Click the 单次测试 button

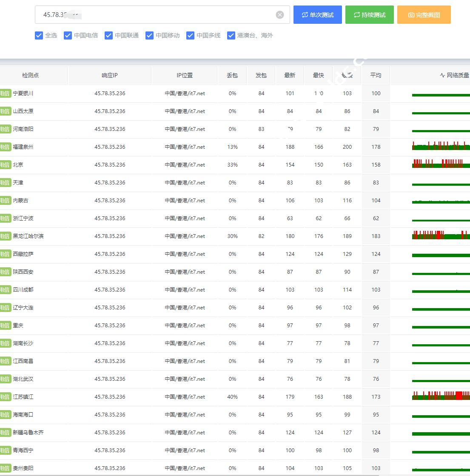(317, 15)
